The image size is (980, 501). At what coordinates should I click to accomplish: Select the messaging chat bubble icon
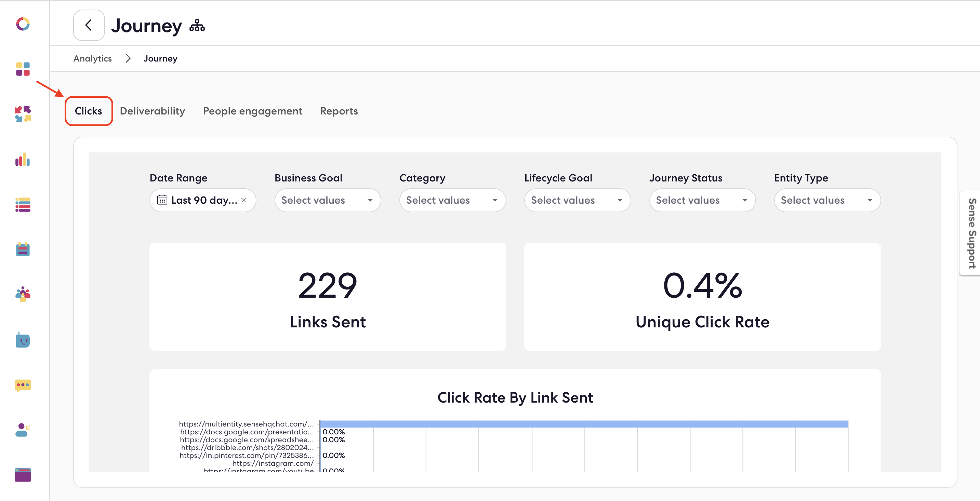tap(23, 386)
